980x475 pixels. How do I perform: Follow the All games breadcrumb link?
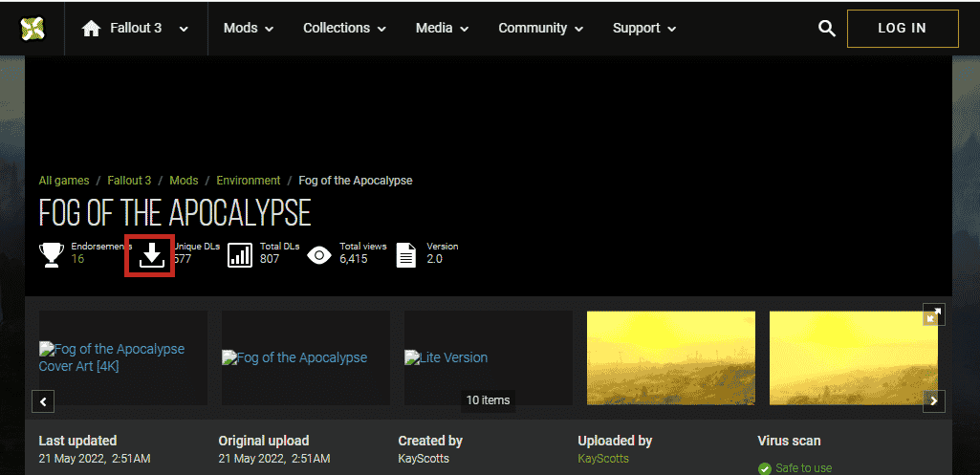pos(64,181)
